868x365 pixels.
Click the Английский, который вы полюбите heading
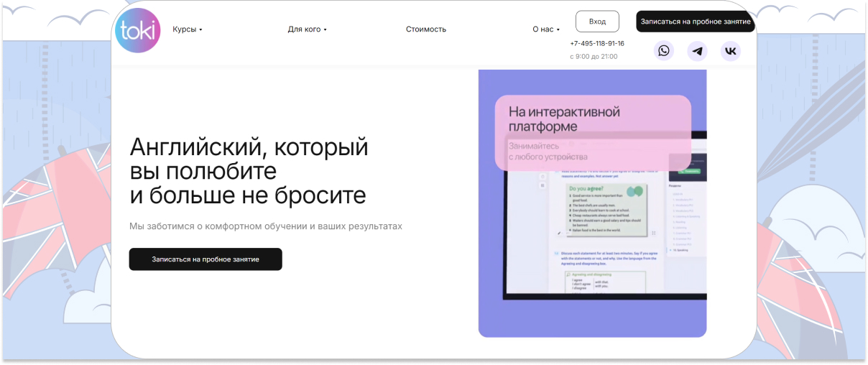click(x=249, y=171)
